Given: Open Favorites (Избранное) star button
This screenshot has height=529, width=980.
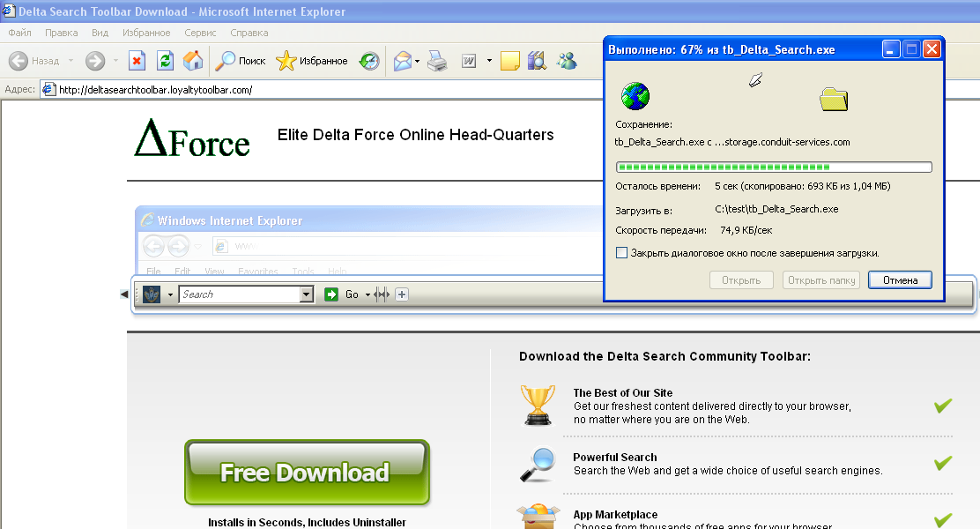Looking at the screenshot, I should tap(312, 61).
